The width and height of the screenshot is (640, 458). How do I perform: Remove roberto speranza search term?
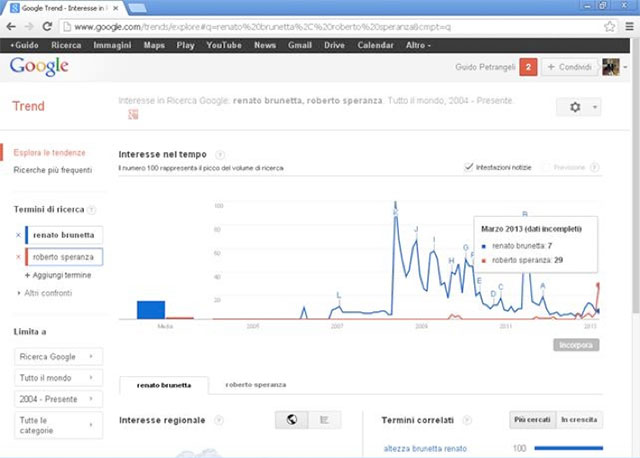point(18,257)
